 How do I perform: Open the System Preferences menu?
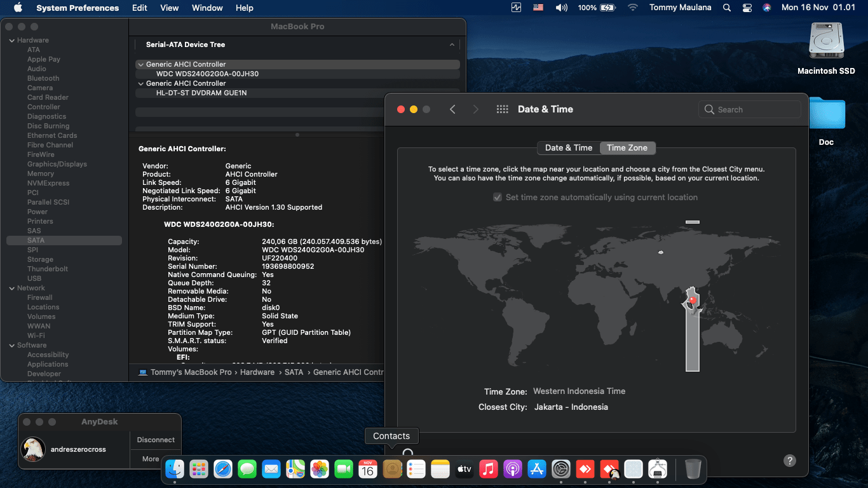[78, 8]
